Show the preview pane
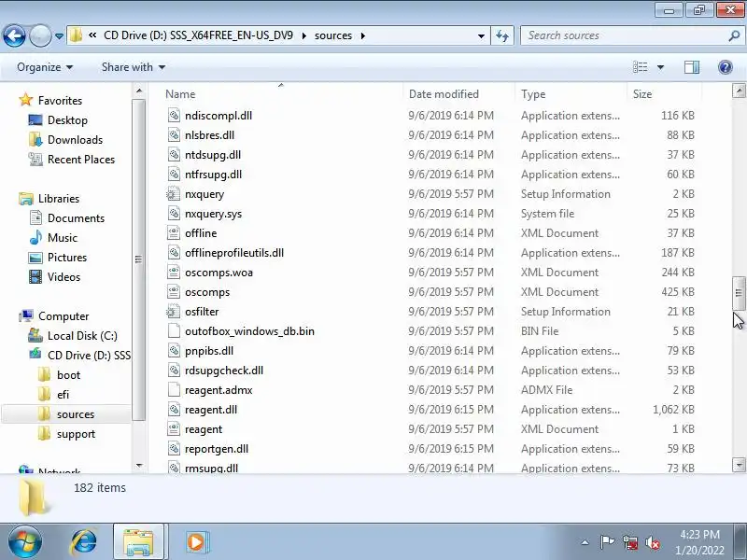 click(x=692, y=67)
